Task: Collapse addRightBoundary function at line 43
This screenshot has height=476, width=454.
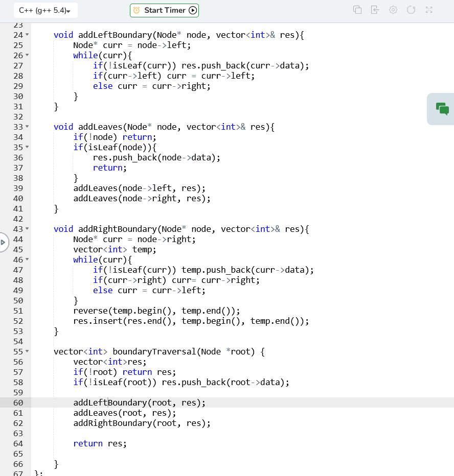Action: [27, 229]
